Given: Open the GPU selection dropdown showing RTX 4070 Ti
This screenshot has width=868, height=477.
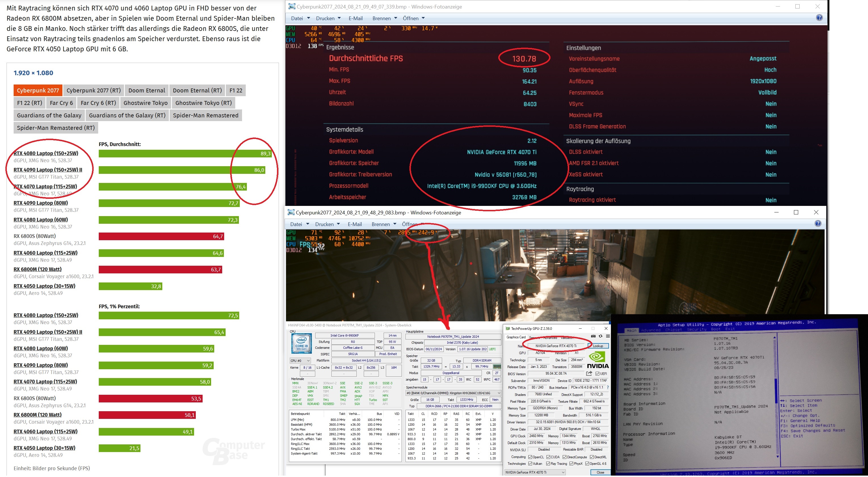Looking at the screenshot, I should coord(562,472).
